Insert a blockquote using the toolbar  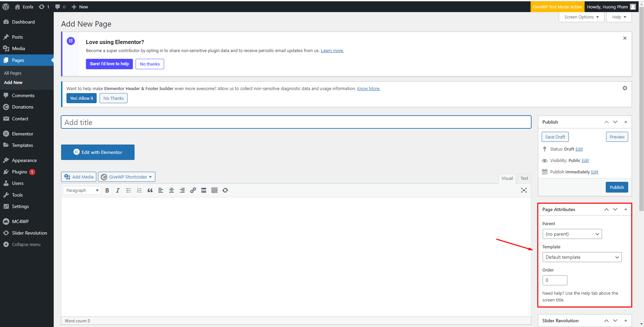click(x=150, y=191)
